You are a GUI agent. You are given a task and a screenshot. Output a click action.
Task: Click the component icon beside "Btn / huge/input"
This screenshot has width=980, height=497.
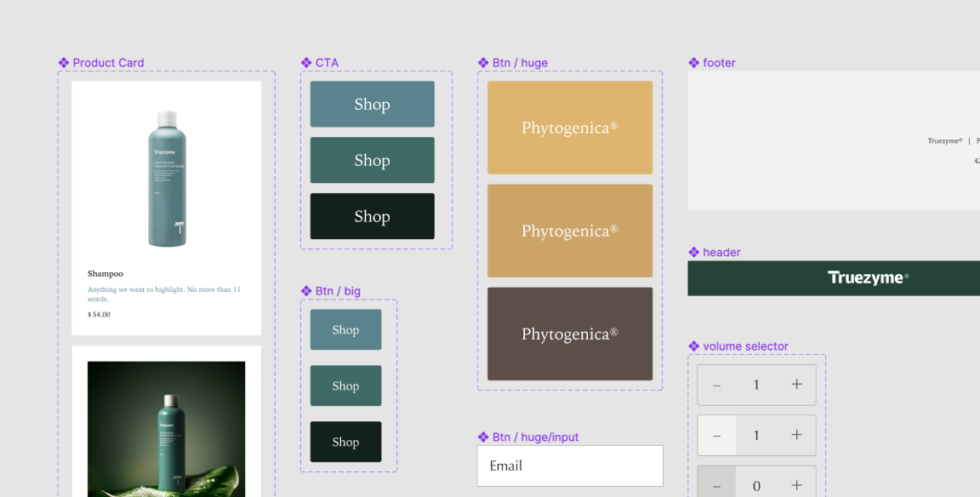[x=483, y=437]
